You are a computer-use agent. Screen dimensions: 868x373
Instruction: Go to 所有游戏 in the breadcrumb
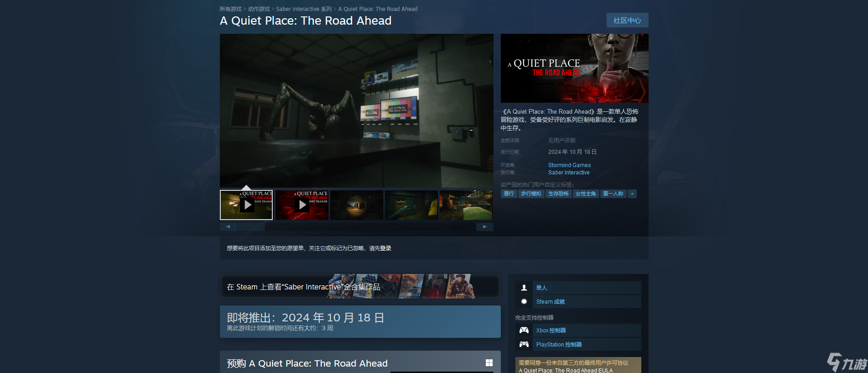pos(230,9)
